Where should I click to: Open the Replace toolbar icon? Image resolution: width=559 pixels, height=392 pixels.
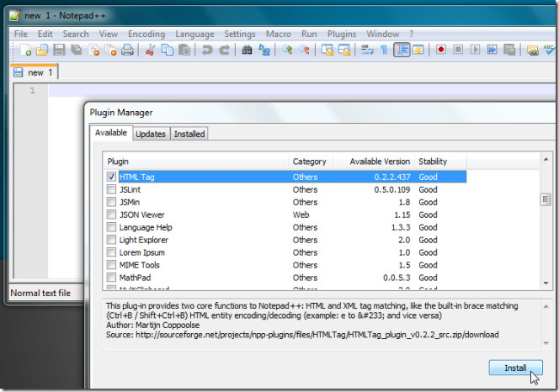264,50
